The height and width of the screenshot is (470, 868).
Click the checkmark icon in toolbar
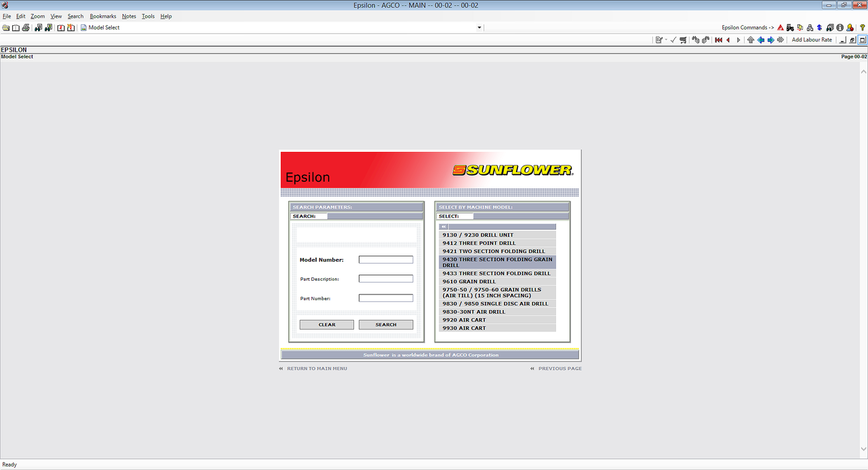(673, 40)
